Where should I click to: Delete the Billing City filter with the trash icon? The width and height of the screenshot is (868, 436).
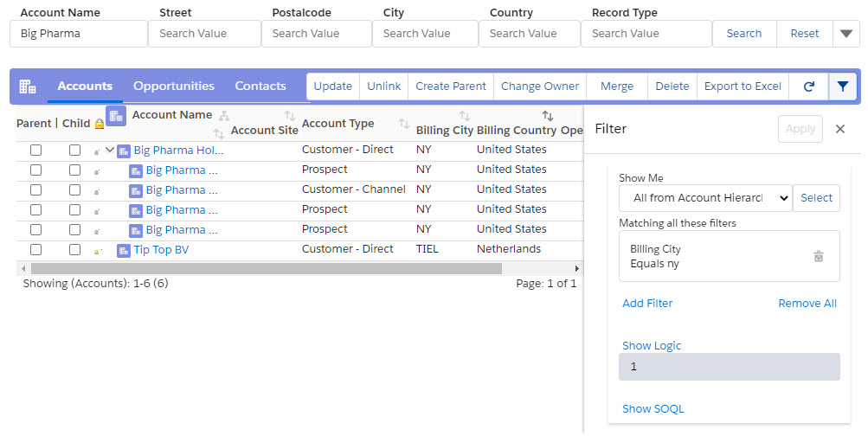click(819, 256)
